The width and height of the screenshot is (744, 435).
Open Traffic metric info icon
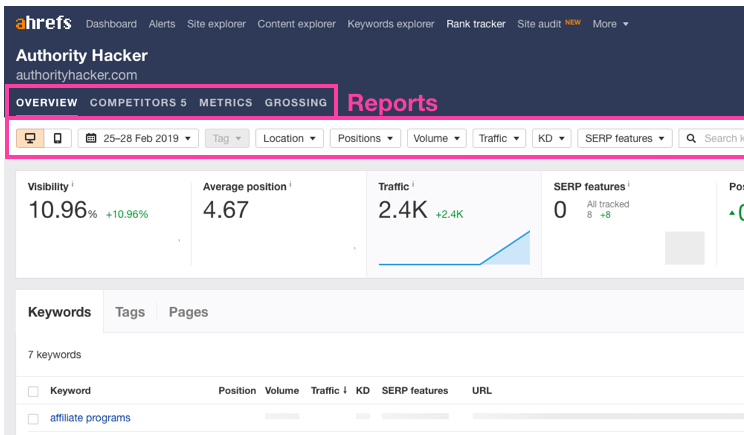pyautogui.click(x=413, y=184)
